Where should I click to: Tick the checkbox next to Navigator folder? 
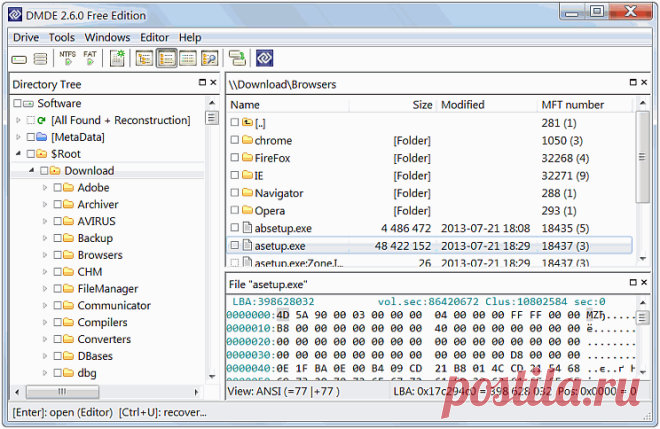[235, 192]
